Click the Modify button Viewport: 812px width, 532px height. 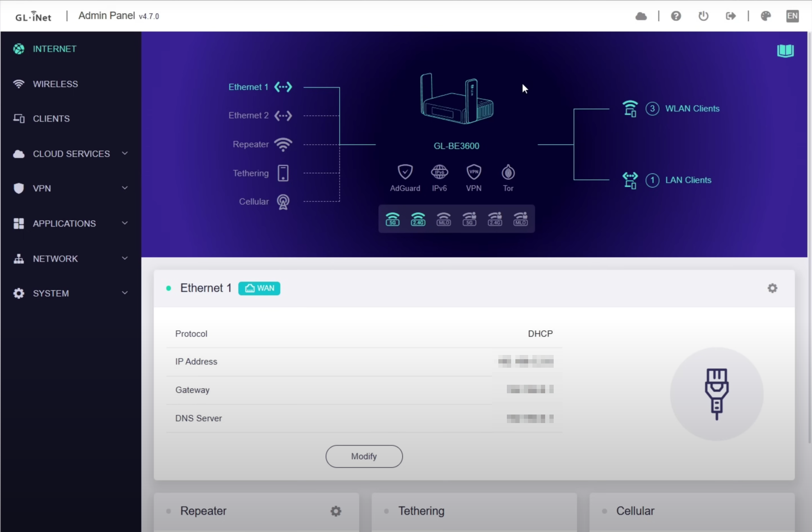click(364, 456)
